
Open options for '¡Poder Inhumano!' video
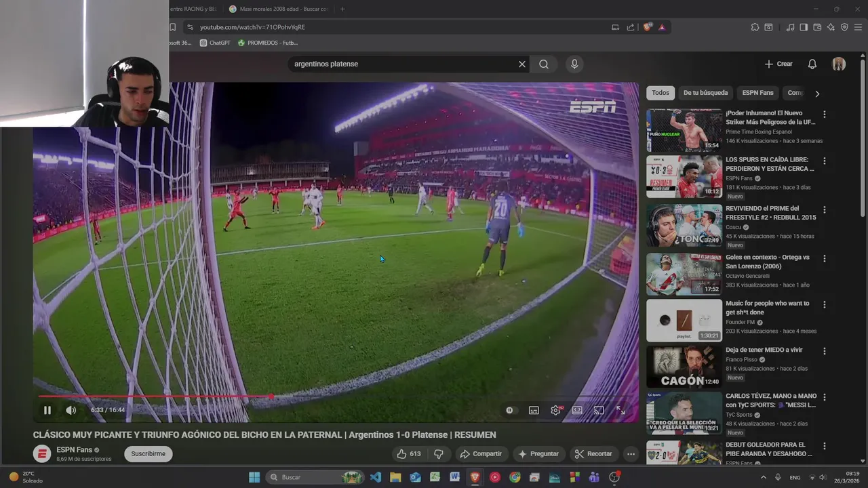[x=825, y=115]
